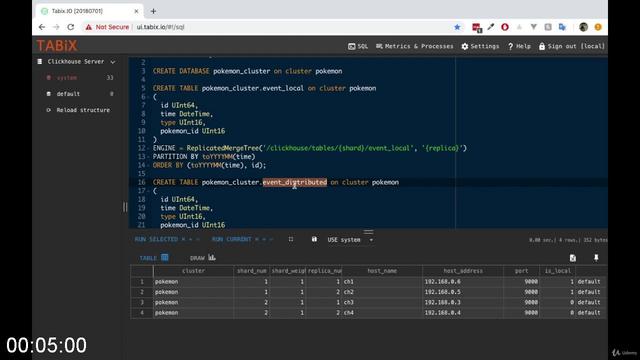Select the default database in the sidebar
This screenshot has width=640, height=360.
click(68, 94)
